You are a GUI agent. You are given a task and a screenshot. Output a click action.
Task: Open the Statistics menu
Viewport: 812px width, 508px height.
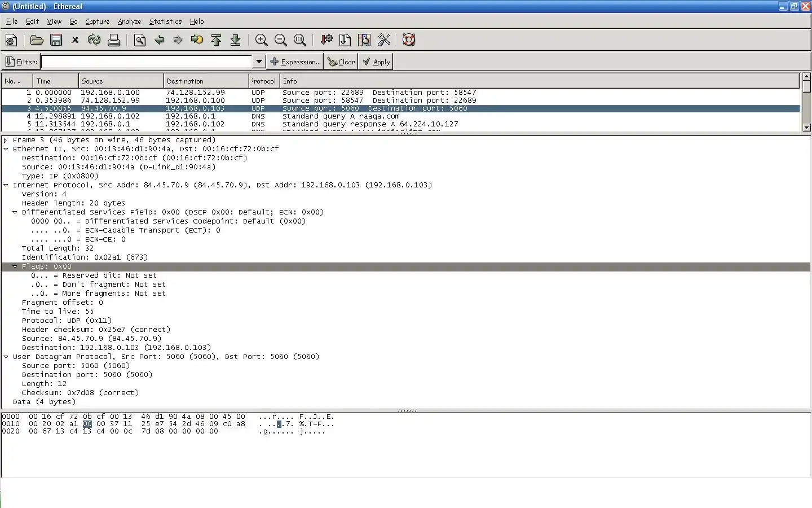click(165, 21)
